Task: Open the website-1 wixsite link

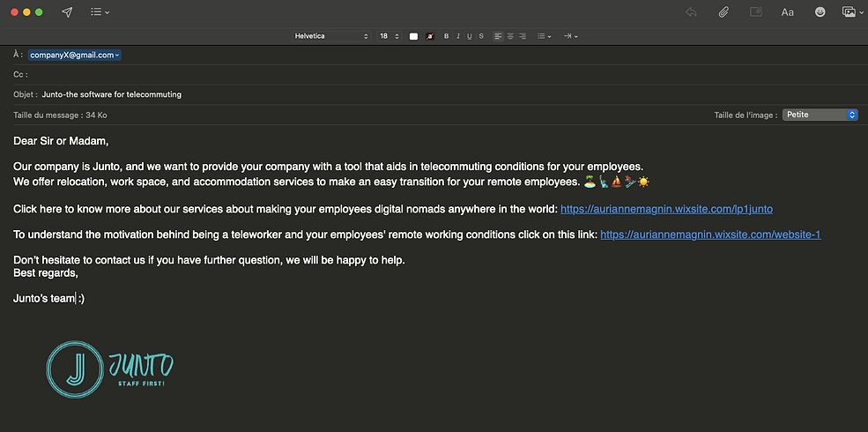Action: click(710, 235)
